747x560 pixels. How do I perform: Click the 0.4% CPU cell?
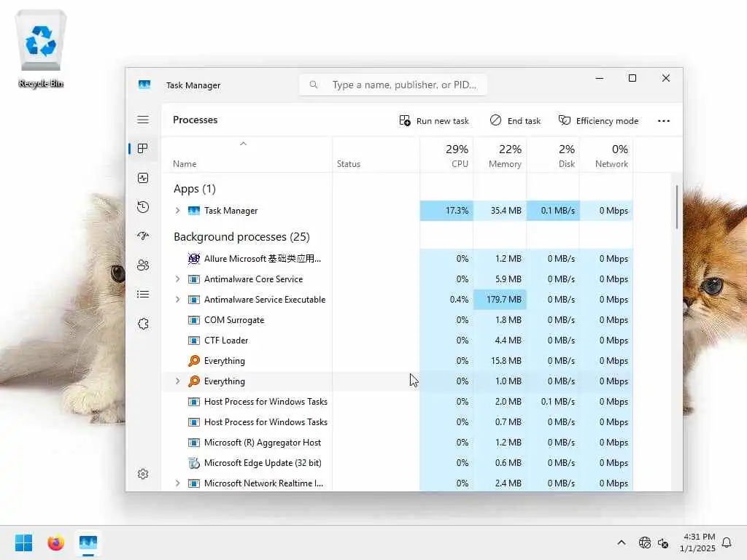pyautogui.click(x=446, y=300)
